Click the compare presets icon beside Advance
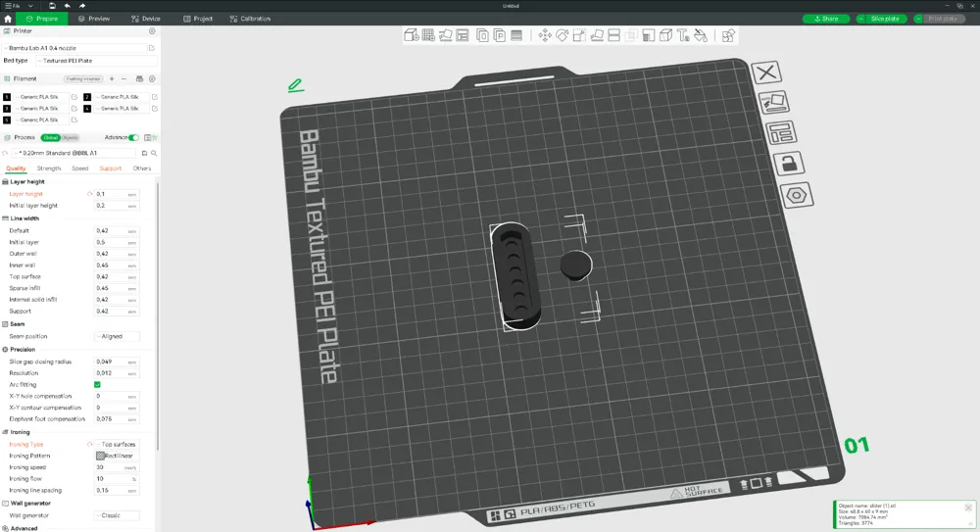The image size is (980, 532). [x=148, y=137]
